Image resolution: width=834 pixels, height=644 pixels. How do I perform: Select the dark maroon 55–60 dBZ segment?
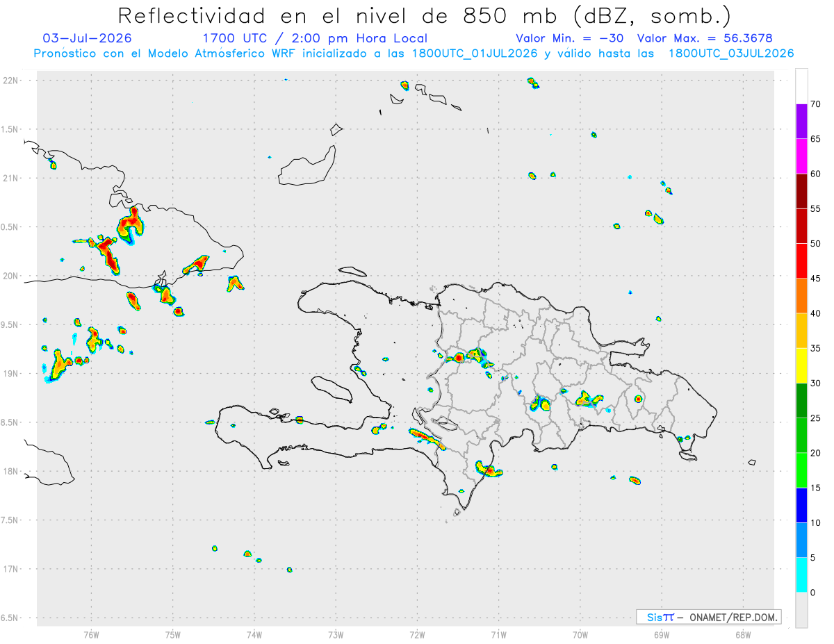pos(801,191)
